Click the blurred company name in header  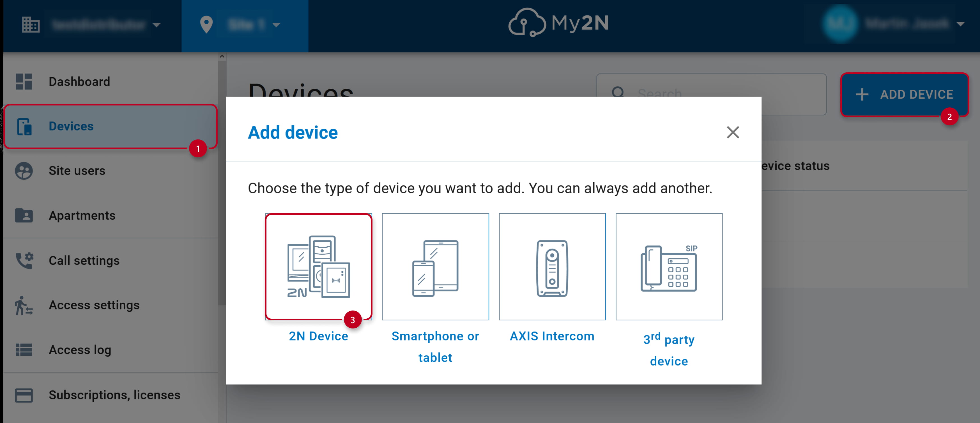tap(98, 25)
